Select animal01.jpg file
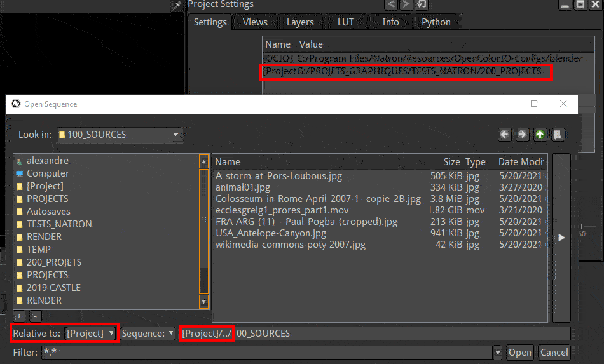 [243, 187]
